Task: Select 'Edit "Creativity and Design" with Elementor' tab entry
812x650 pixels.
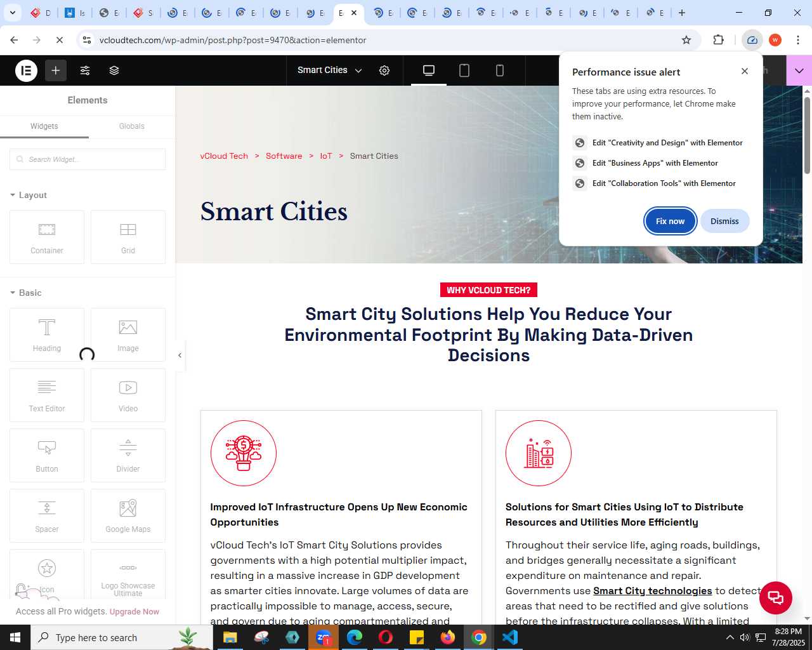Action: pos(660,143)
